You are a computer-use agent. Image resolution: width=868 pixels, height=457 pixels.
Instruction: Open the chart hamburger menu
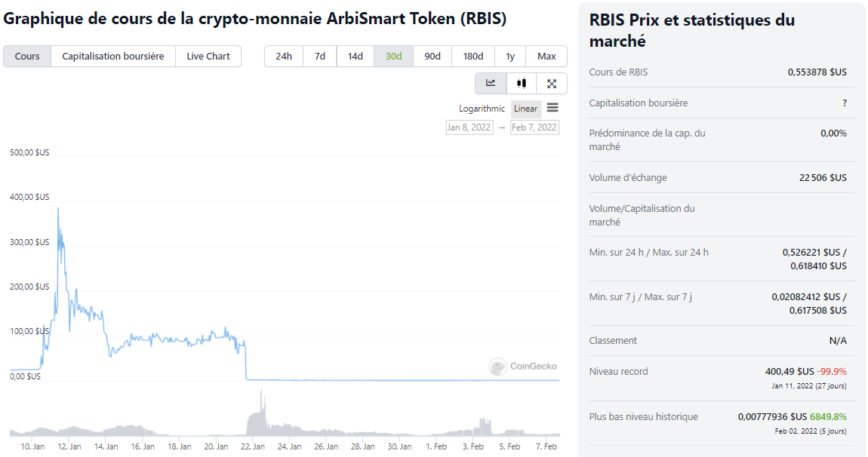(553, 108)
